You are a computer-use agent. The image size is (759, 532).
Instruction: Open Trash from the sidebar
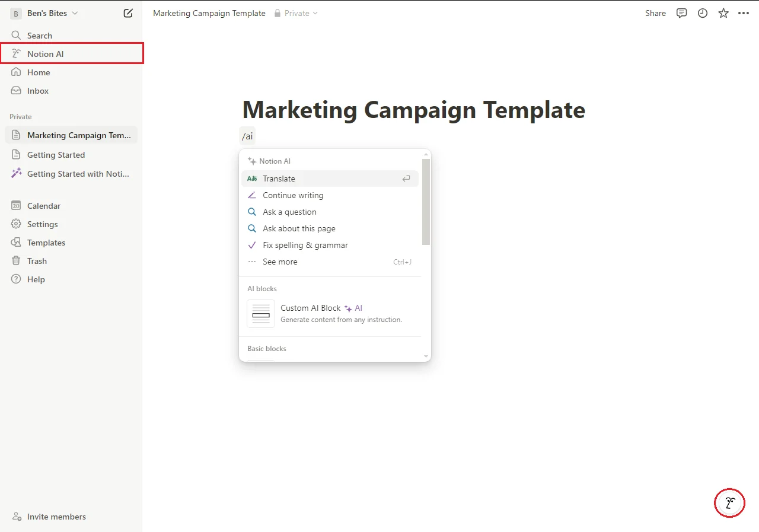pos(71,261)
